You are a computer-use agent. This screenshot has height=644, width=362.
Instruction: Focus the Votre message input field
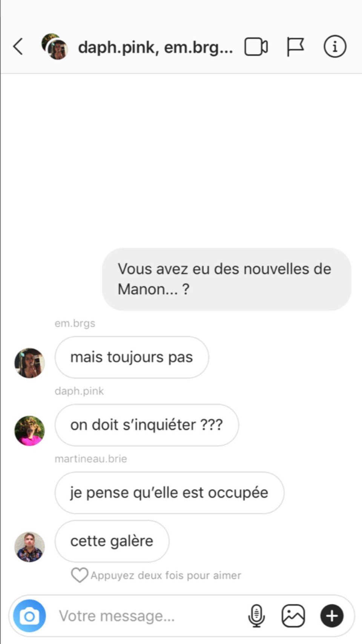pyautogui.click(x=151, y=616)
